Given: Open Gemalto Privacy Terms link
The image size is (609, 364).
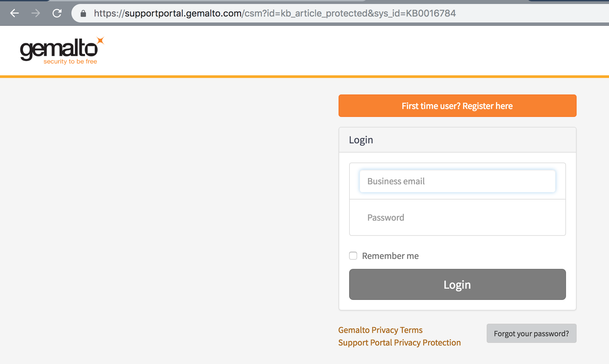Looking at the screenshot, I should pyautogui.click(x=380, y=330).
